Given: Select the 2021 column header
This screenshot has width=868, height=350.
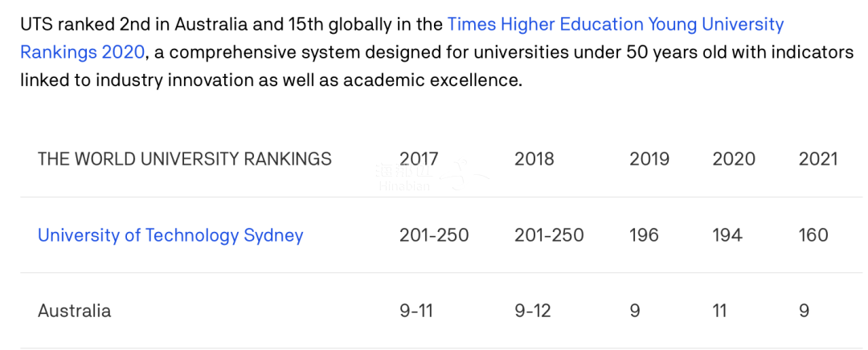Looking at the screenshot, I should tap(818, 159).
